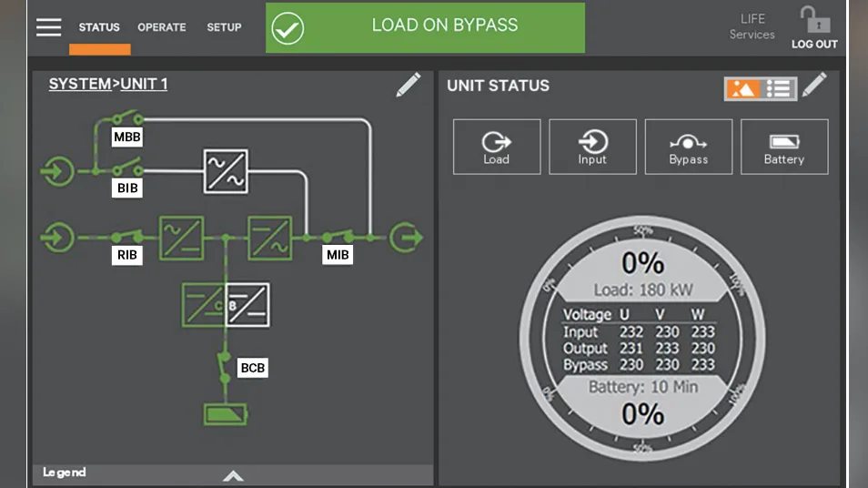Click the Input U value 232
Image resolution: width=868 pixels, height=488 pixels.
[631, 331]
